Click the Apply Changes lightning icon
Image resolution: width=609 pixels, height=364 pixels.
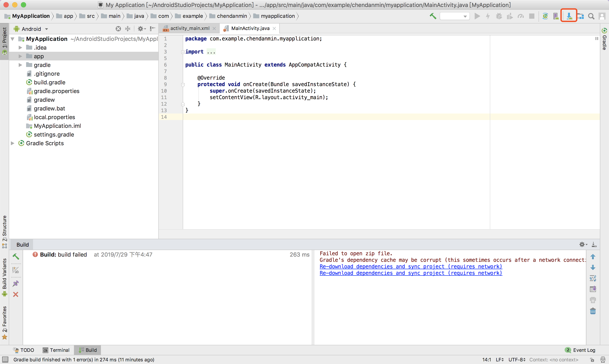(x=488, y=16)
